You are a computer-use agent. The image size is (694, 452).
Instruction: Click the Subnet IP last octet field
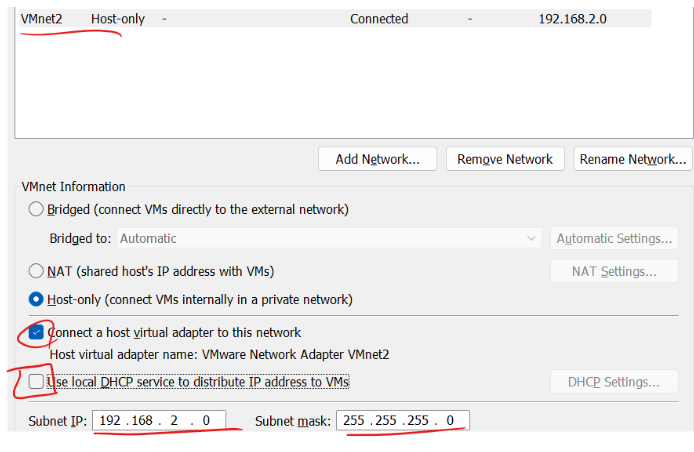(206, 420)
